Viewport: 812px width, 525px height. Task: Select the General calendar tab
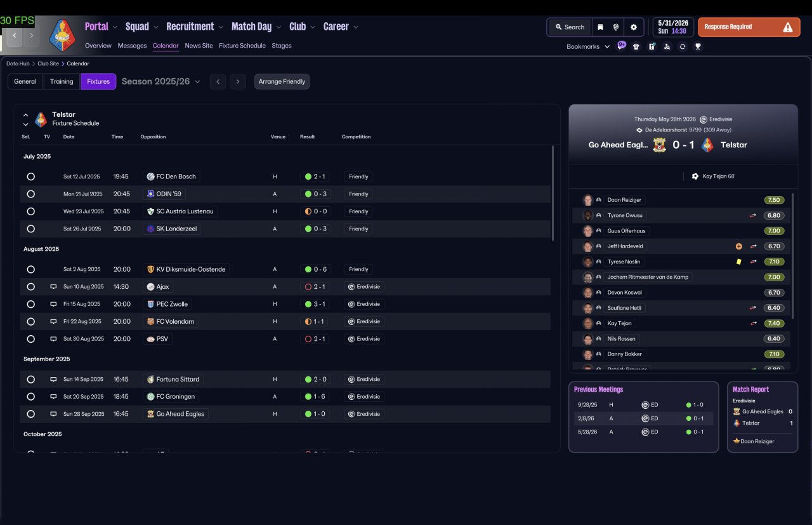click(x=25, y=81)
